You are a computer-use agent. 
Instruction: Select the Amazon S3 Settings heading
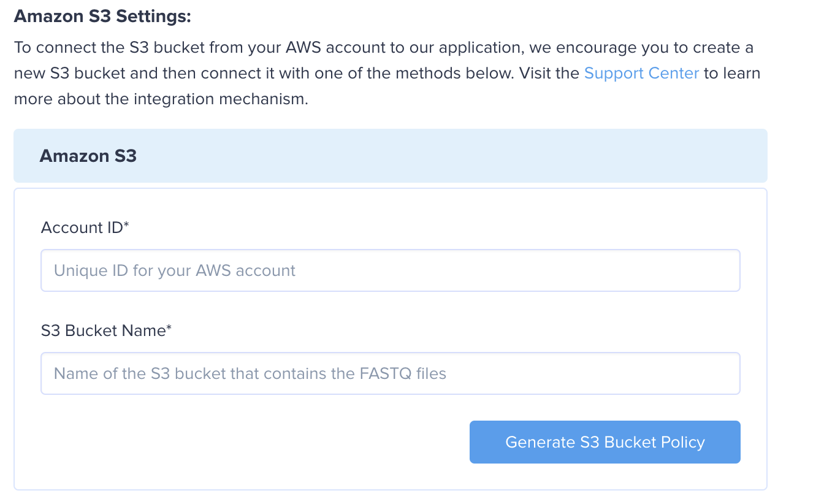tap(102, 16)
